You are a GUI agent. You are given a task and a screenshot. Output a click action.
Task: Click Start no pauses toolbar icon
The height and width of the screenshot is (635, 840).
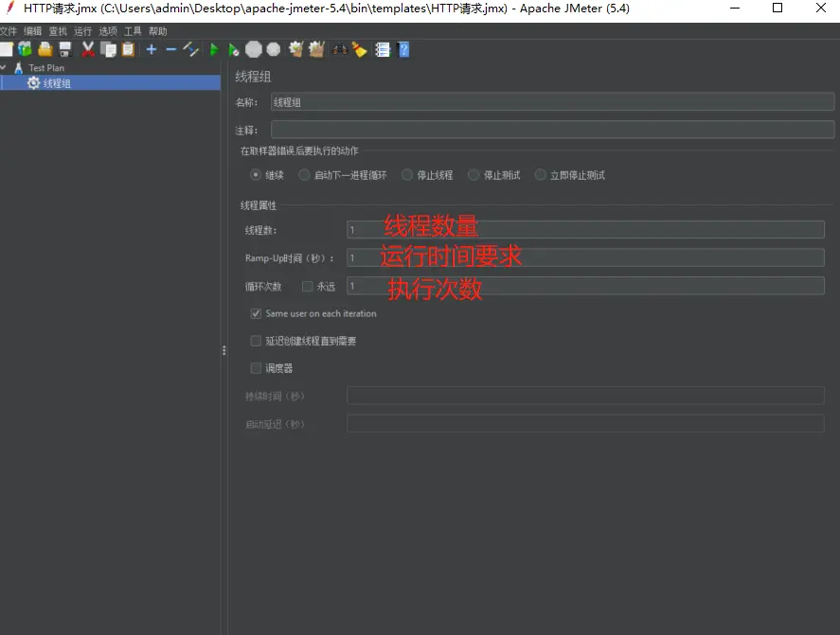[233, 49]
